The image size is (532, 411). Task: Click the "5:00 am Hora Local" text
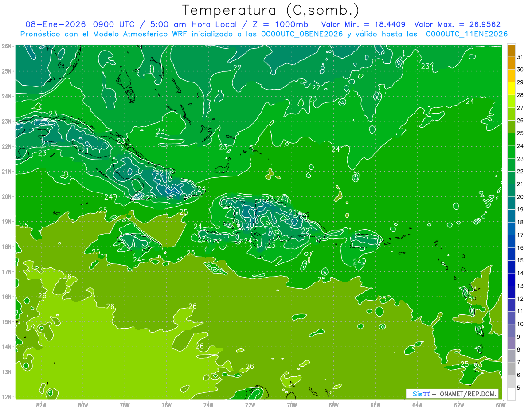[193, 24]
